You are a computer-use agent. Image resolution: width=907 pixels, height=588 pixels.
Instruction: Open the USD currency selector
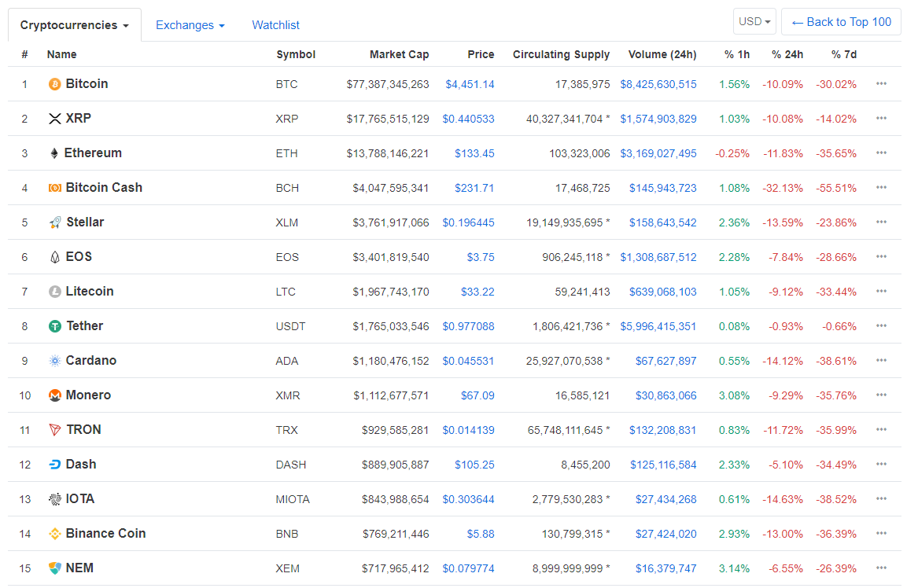(x=754, y=22)
